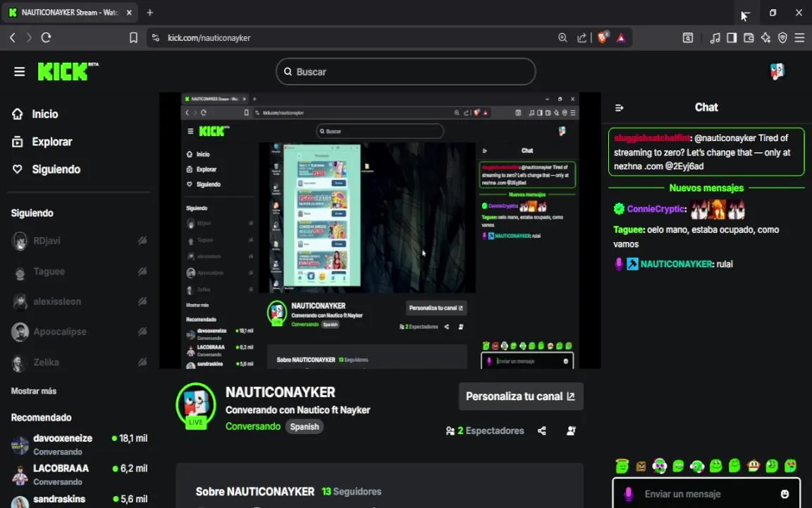Click the Nuevos mensajes divider label
Screen dimensions: 812x508
706,188
